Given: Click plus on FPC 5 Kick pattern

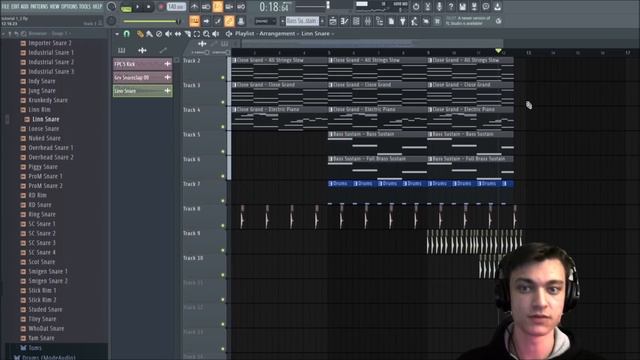Looking at the screenshot, I should point(167,64).
